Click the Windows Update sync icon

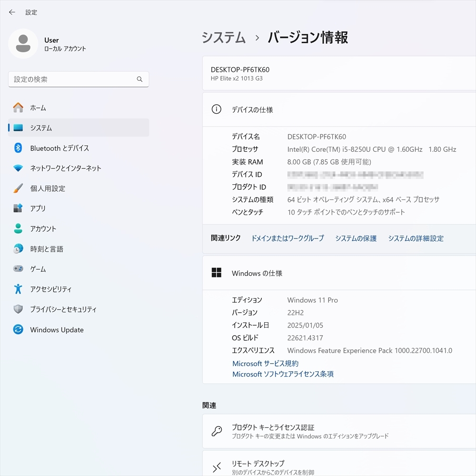[18, 329]
